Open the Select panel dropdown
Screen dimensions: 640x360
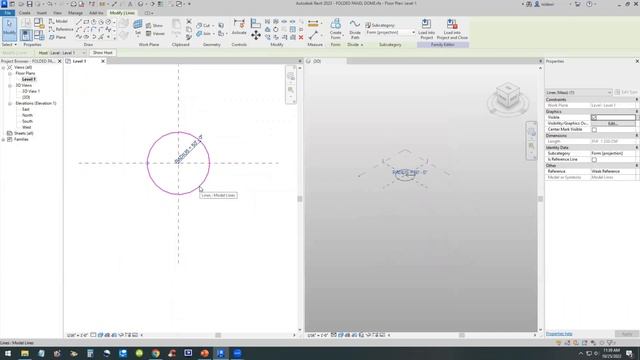(x=9, y=44)
